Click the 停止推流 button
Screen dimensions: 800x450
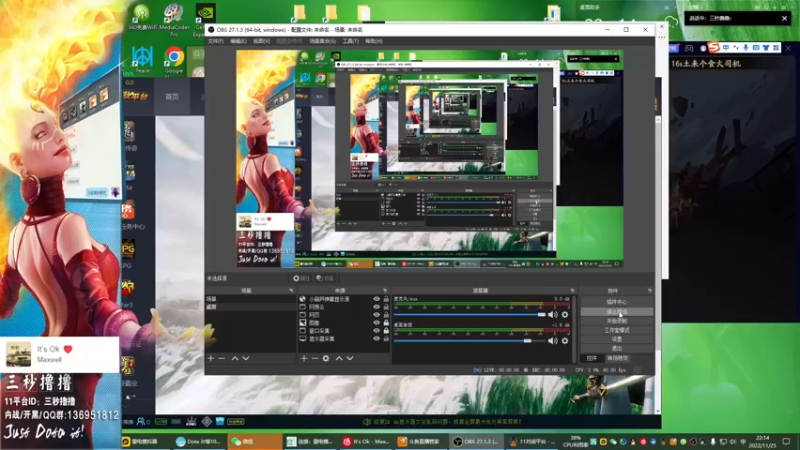tap(617, 311)
